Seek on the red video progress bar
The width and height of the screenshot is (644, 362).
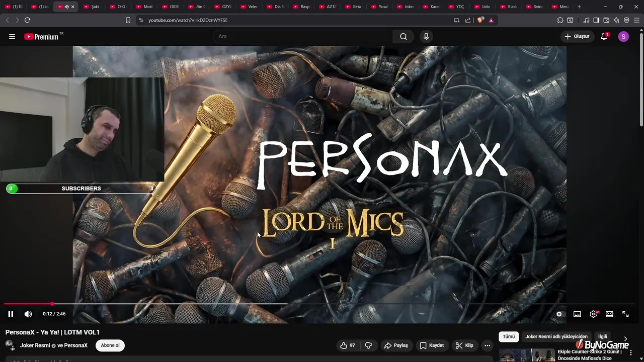[x=28, y=304]
